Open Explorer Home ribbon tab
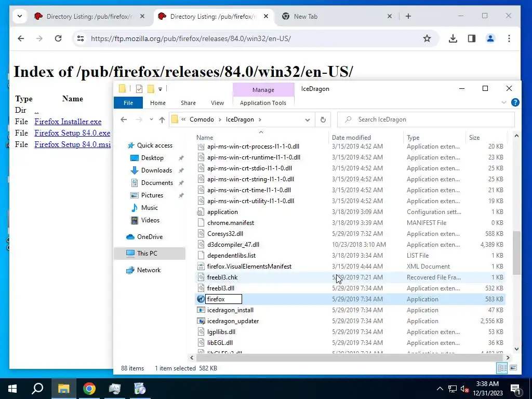The image size is (532, 399). (158, 103)
